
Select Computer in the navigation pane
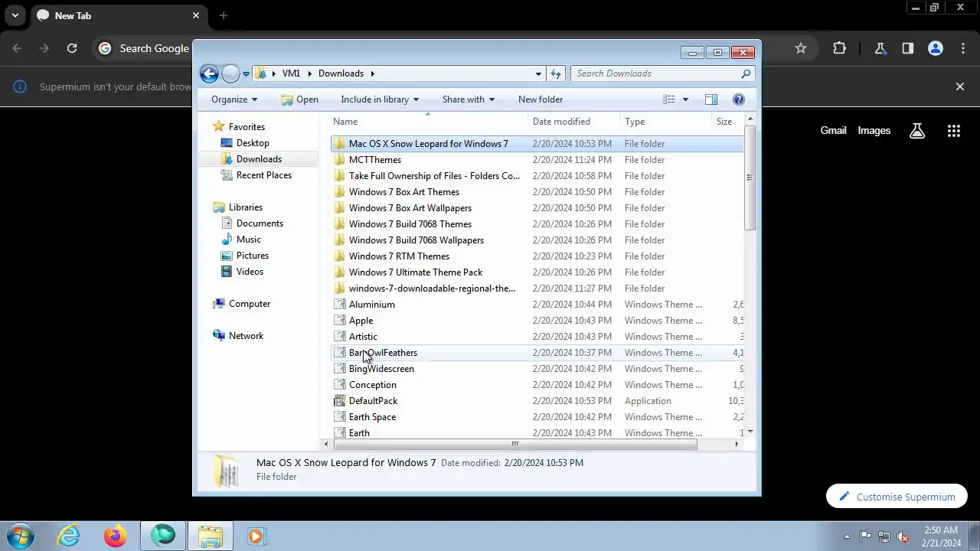click(x=250, y=304)
